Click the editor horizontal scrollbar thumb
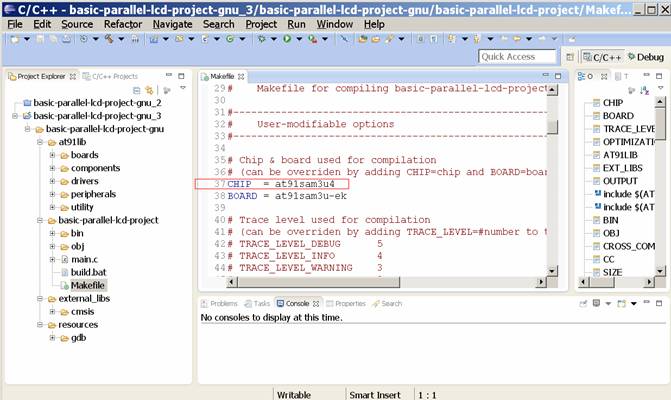 (318, 282)
